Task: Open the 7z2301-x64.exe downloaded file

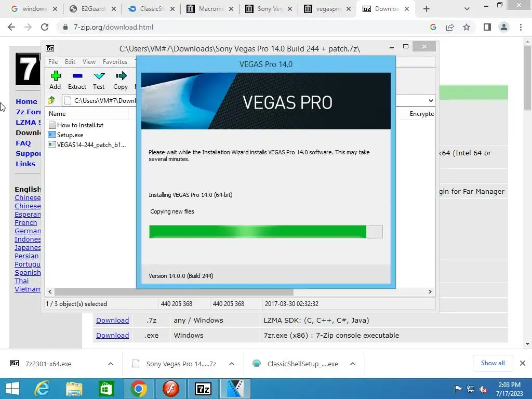Action: (x=48, y=364)
